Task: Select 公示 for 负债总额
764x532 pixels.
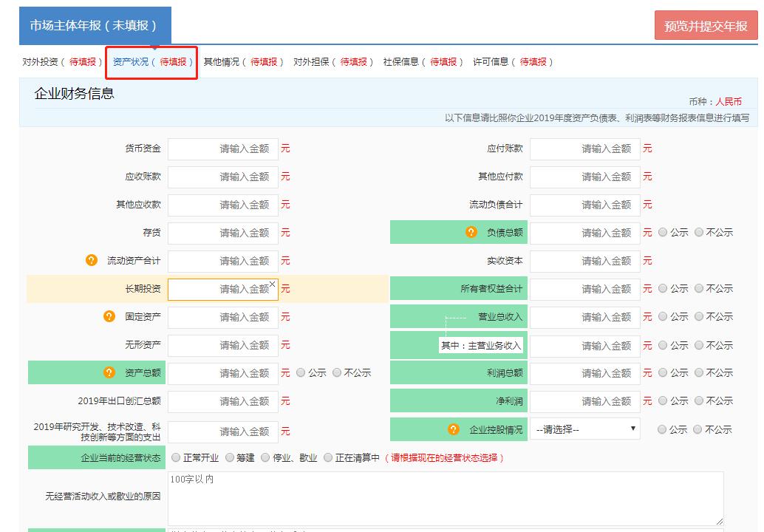Action: 663,233
